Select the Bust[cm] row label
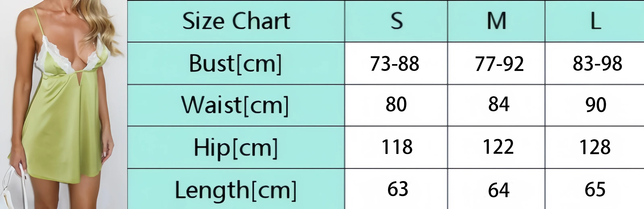 pyautogui.click(x=236, y=63)
